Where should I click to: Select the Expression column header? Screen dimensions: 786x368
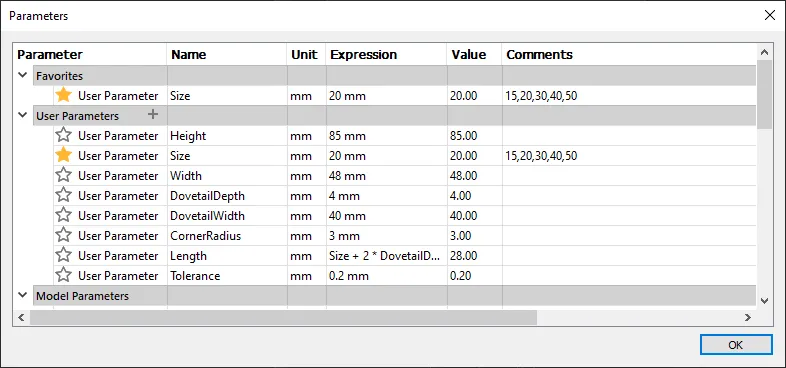point(386,55)
